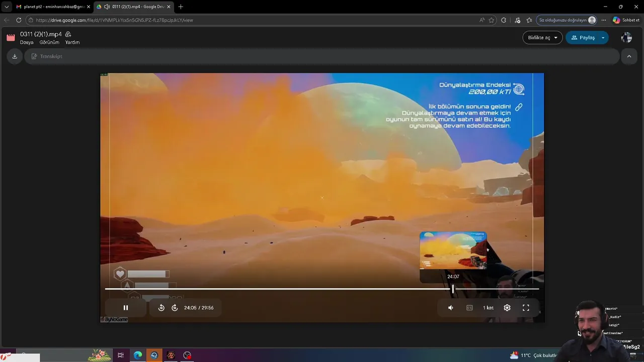Open the Dosya menu
644x362 pixels.
(x=27, y=42)
